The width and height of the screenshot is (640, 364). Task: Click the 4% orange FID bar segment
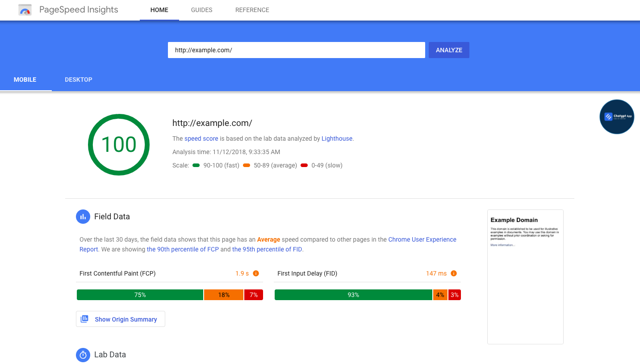440,295
